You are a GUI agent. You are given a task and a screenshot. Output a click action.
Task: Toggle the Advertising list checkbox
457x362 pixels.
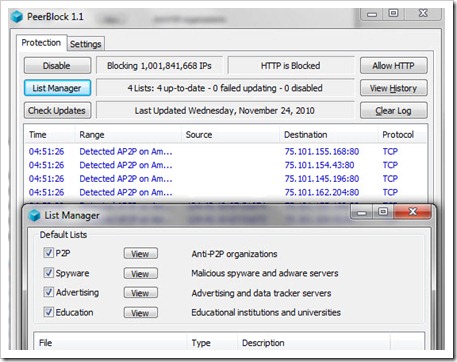coord(48,292)
